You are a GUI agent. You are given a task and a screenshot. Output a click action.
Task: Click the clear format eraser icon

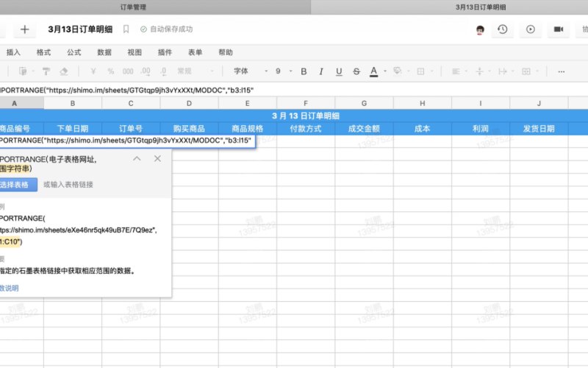pos(64,71)
